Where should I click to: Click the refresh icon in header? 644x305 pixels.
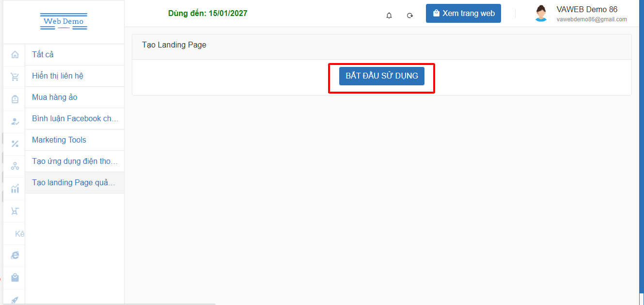(x=410, y=16)
